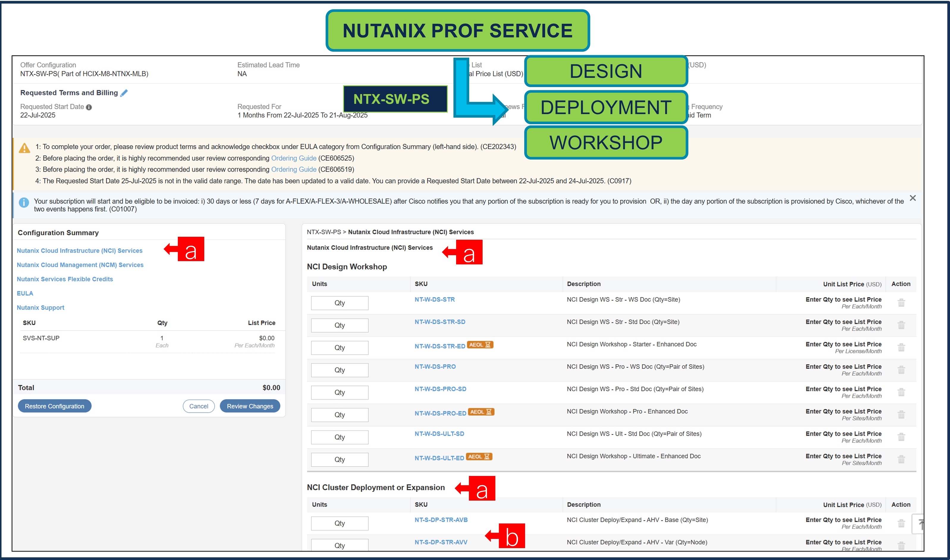The width and height of the screenshot is (950, 560).
Task: Open Ordering Guide link for CE606519
Action: point(294,169)
